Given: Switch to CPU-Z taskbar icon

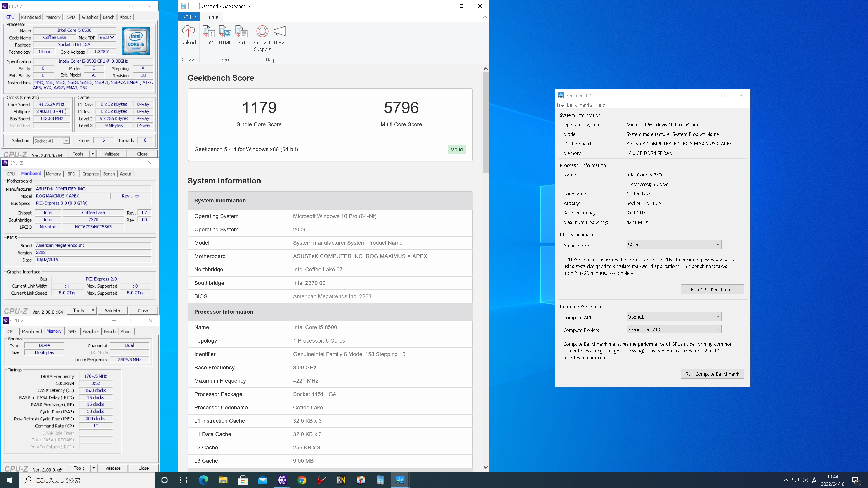Looking at the screenshot, I should point(282,480).
